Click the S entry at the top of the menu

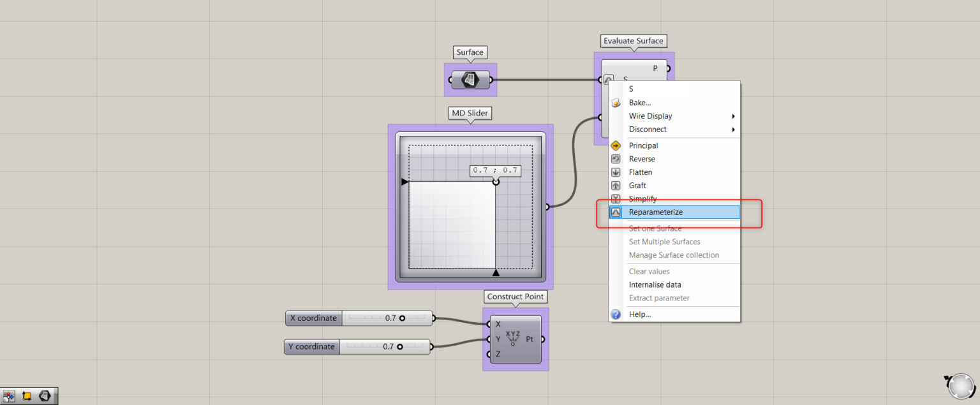tap(630, 89)
